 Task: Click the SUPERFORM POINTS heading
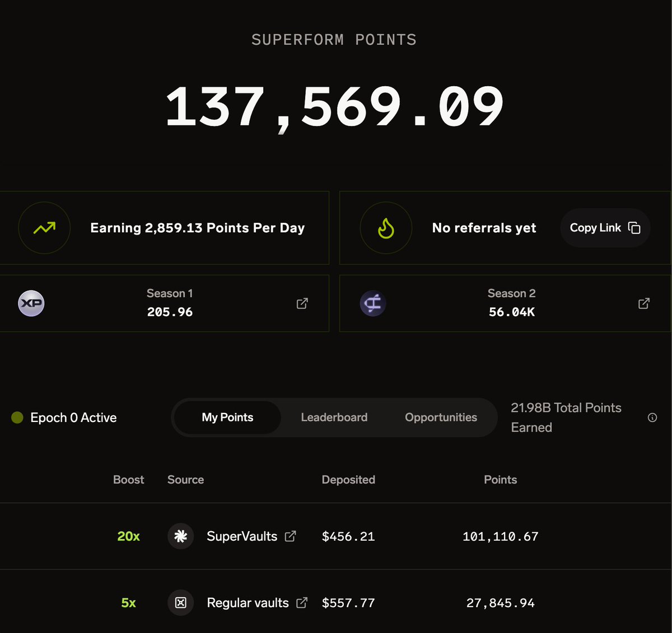point(334,40)
